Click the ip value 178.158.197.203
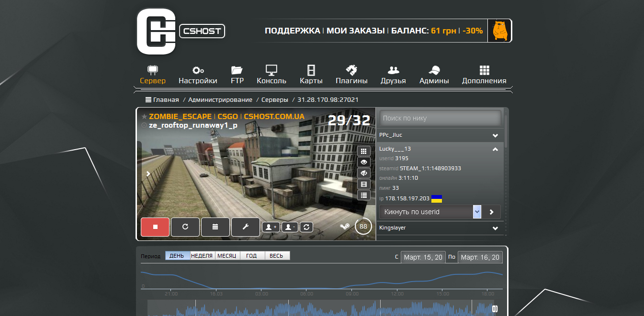This screenshot has width=644, height=316. [x=407, y=198]
